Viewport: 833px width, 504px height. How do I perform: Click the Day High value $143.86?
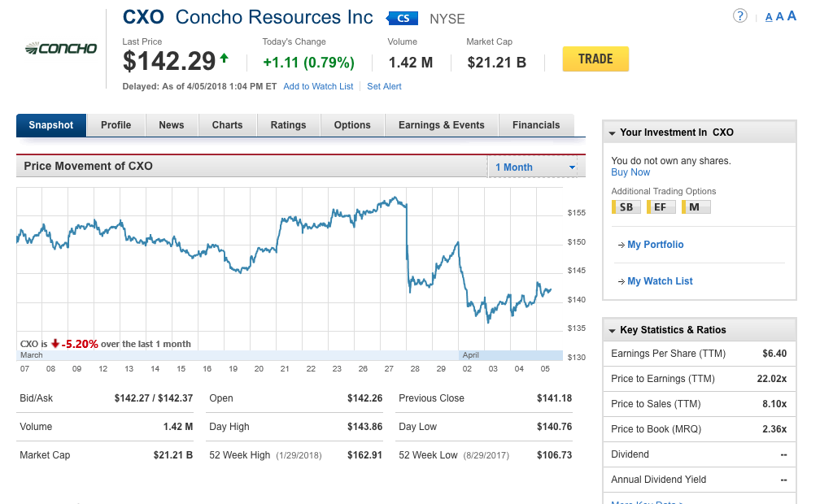365,427
